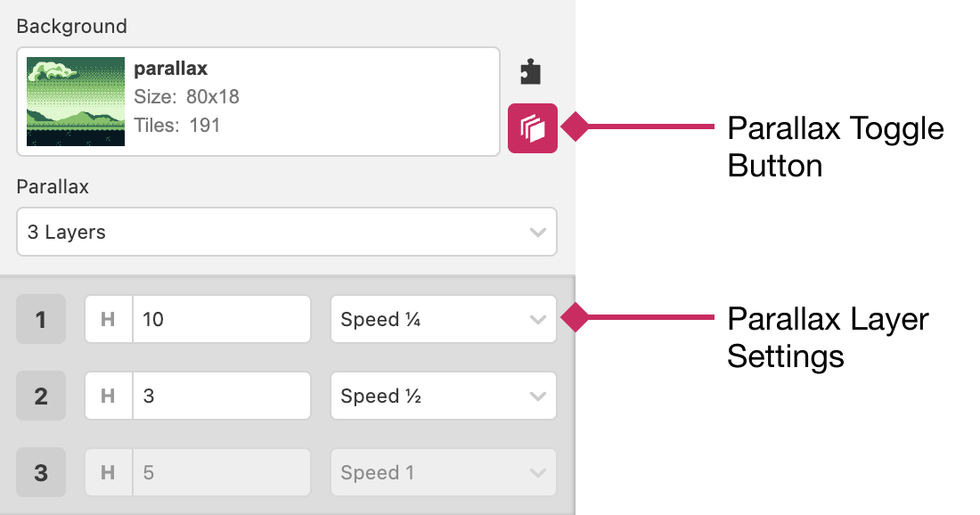980x515 pixels.
Task: Click the disabled Speed 1 dropdown
Action: click(443, 472)
